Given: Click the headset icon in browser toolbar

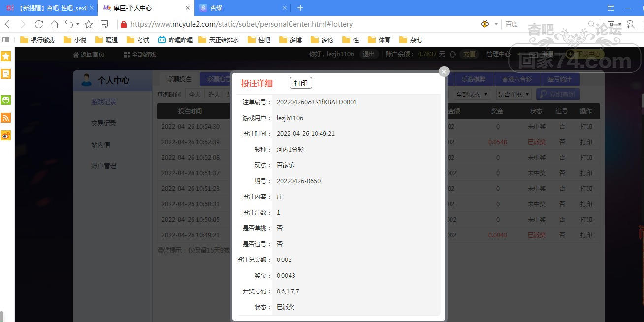Looking at the screenshot, I should click(631, 24).
